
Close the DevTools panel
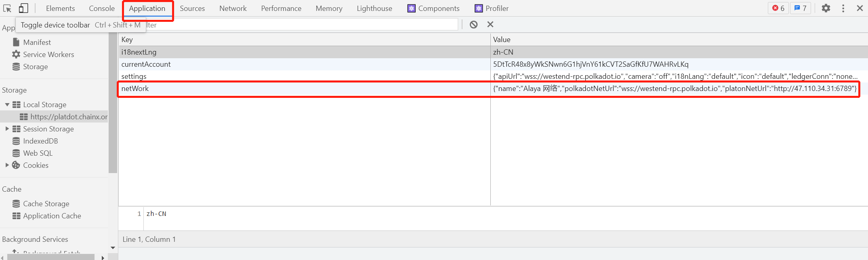(x=860, y=8)
